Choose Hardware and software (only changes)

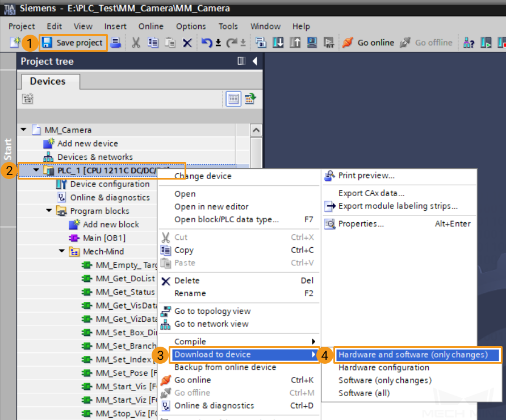tap(417, 355)
